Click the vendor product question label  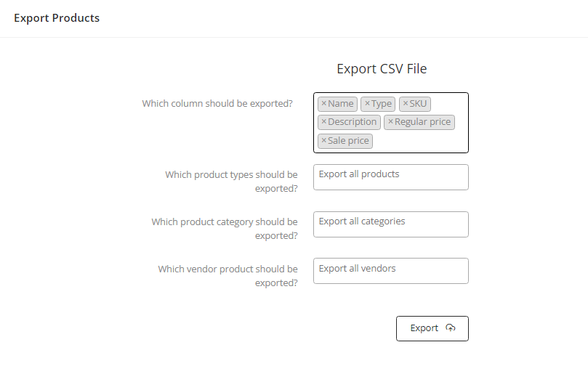(x=227, y=276)
